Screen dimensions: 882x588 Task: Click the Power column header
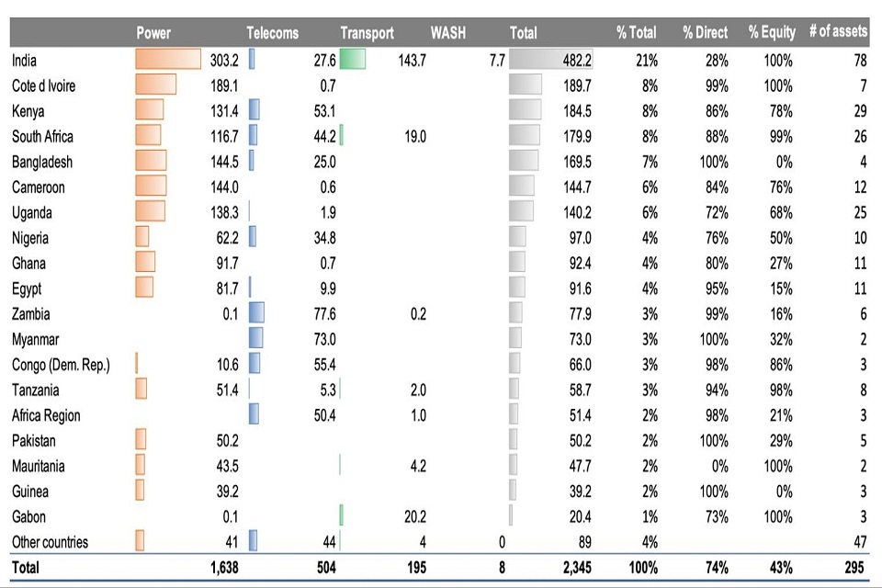pos(153,33)
